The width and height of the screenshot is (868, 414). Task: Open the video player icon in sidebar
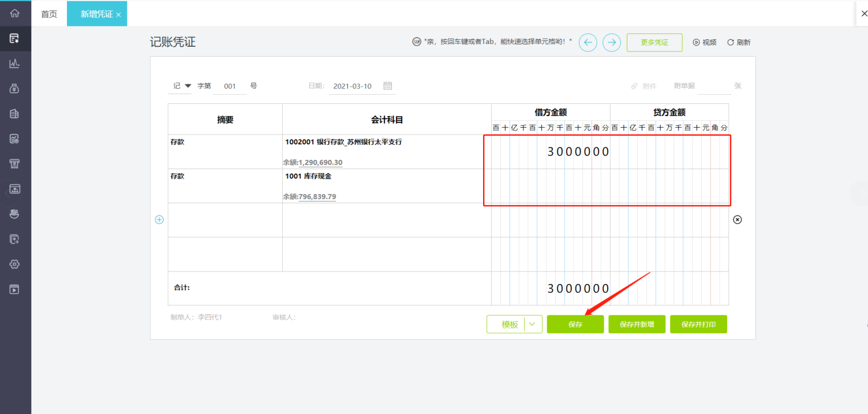pos(15,289)
